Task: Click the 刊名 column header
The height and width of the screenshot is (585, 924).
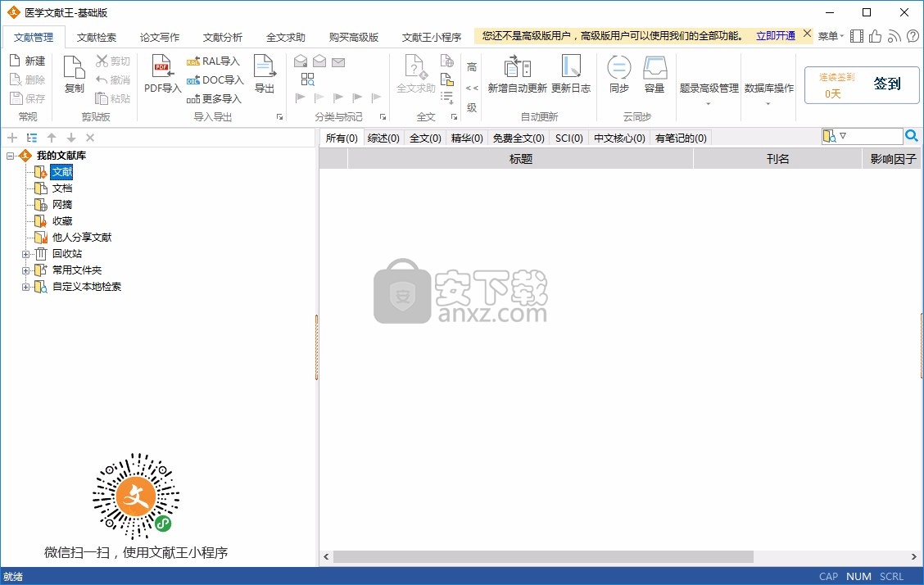Action: [x=777, y=158]
